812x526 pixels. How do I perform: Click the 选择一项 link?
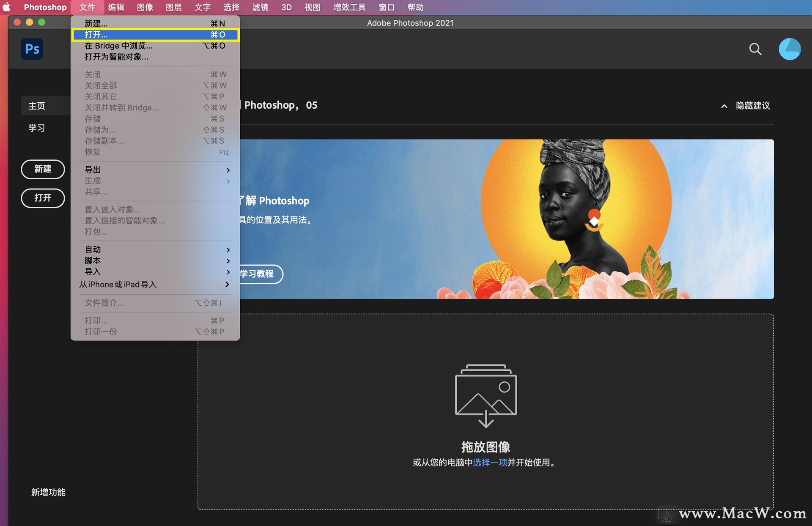(490, 463)
